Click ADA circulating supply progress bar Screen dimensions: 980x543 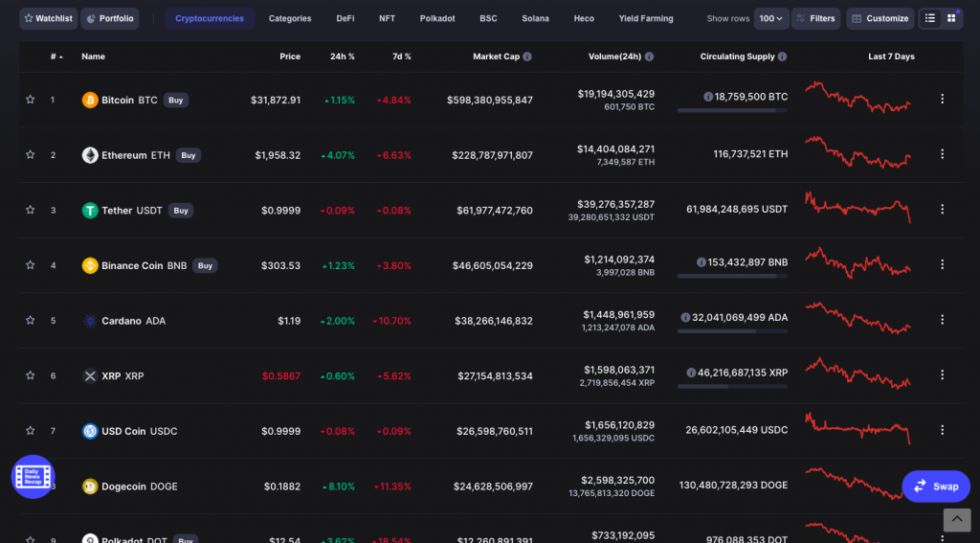pyautogui.click(x=732, y=331)
